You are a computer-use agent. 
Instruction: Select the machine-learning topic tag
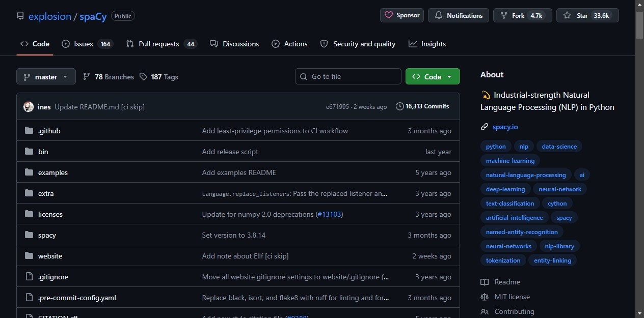pos(510,161)
